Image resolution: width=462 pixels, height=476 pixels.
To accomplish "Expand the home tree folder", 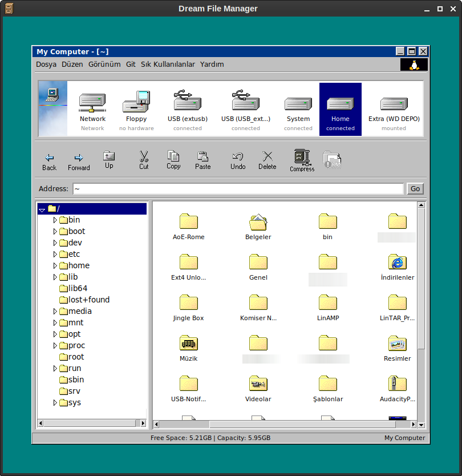I will (55, 266).
